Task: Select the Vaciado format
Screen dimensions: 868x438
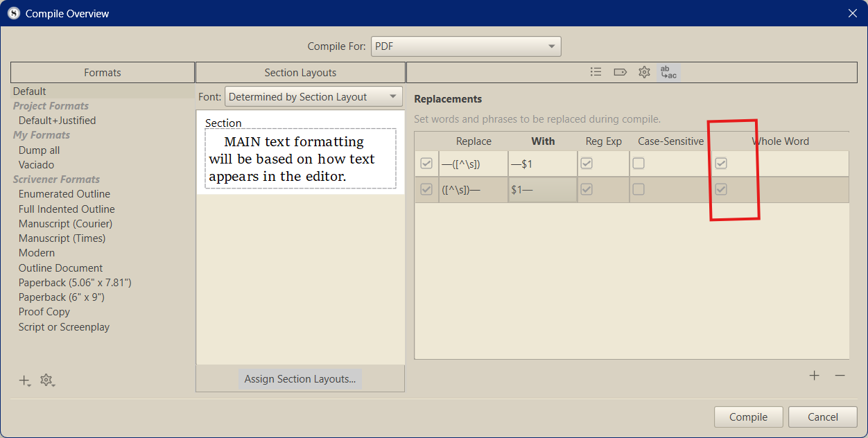Action: coord(36,164)
